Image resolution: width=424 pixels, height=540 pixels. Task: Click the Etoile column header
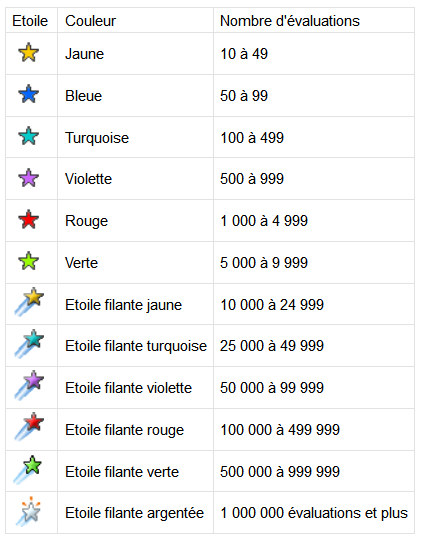pos(30,21)
